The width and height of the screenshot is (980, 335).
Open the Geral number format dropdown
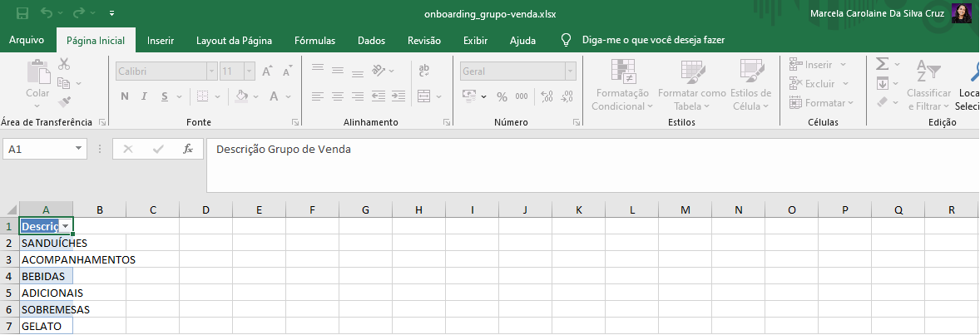(x=570, y=71)
